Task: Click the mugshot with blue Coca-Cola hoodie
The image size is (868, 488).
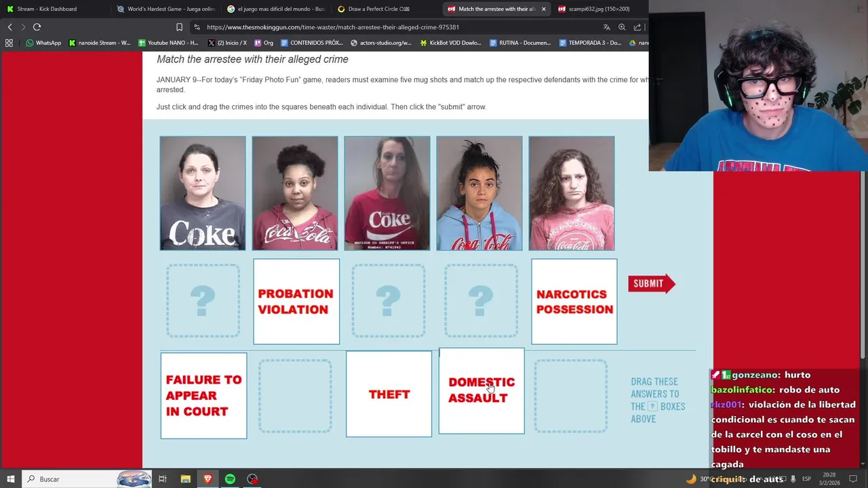Action: 479,193
